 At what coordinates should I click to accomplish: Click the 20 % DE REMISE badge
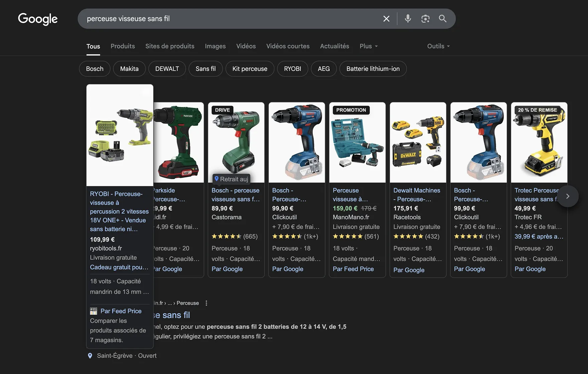(x=538, y=110)
